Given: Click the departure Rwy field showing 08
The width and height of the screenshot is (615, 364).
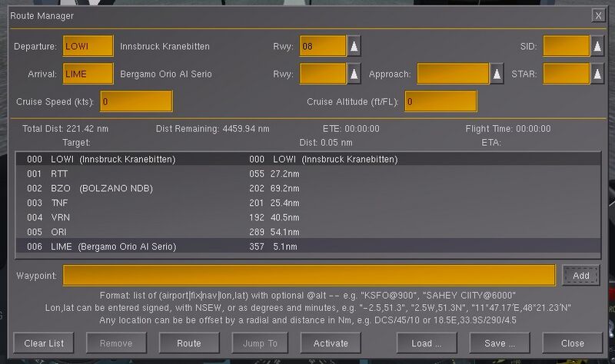Looking at the screenshot, I should [323, 46].
